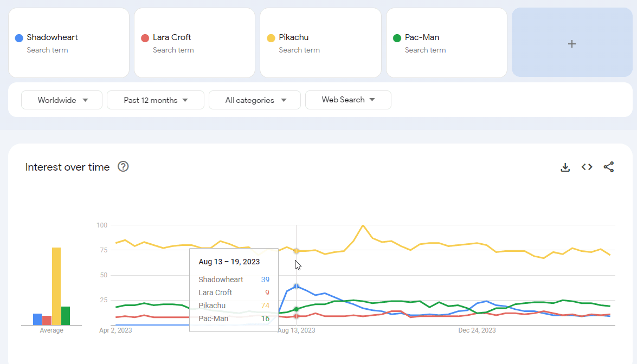The width and height of the screenshot is (637, 364).
Task: Click the Shadowheart value 39 in tooltip
Action: pyautogui.click(x=265, y=279)
